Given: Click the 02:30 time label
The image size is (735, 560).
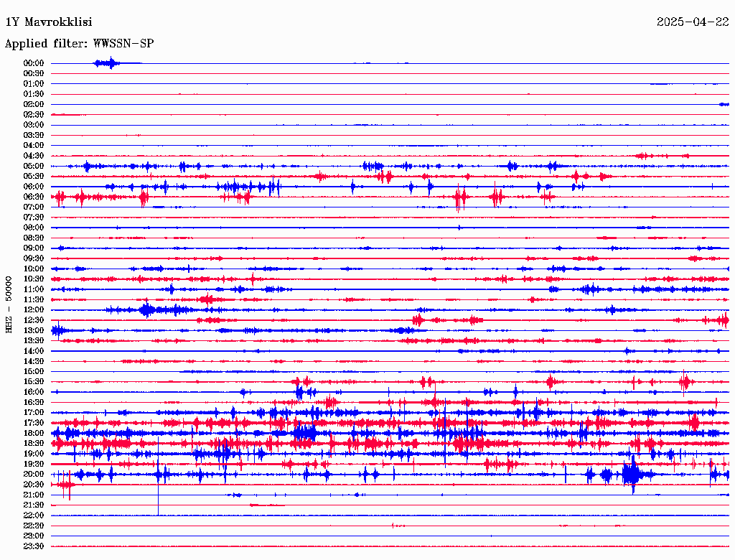Looking at the screenshot, I should 34,115.
